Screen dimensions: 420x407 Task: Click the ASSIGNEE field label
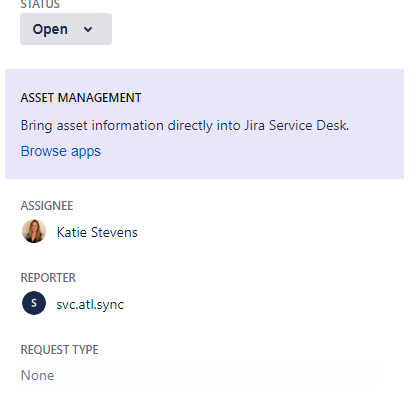[47, 206]
